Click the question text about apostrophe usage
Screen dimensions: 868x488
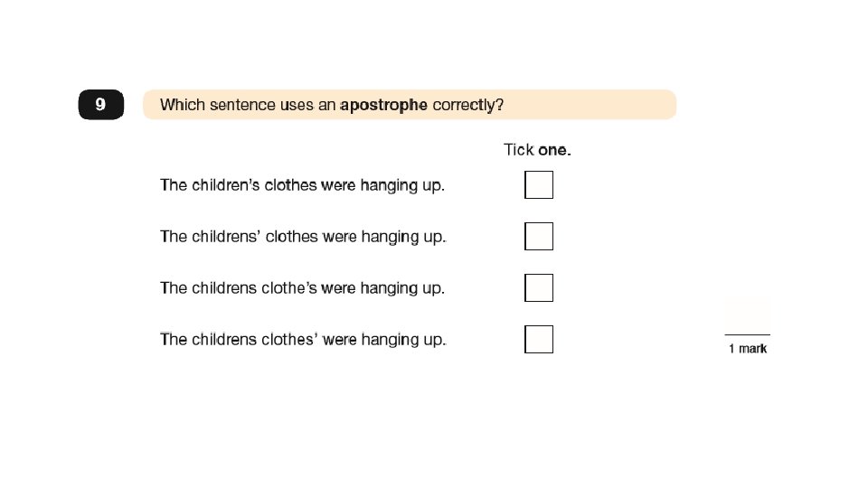pos(331,105)
